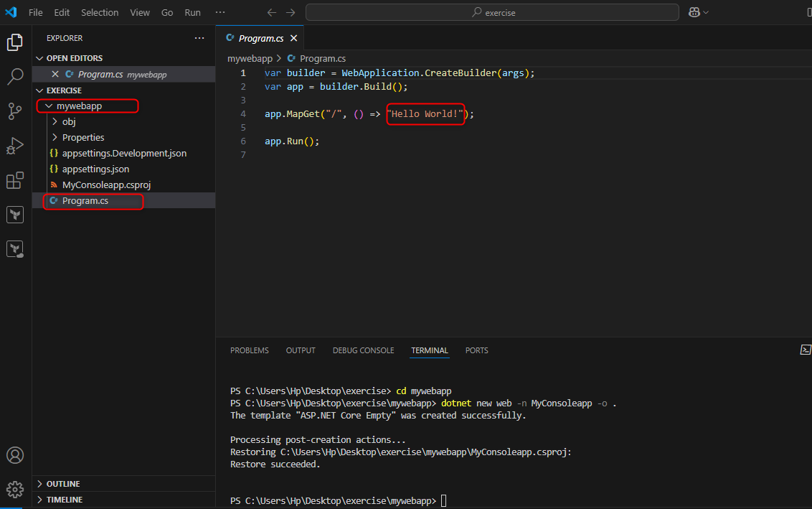Image resolution: width=812 pixels, height=509 pixels.
Task: Open appsettings.json file
Action: click(x=123, y=169)
